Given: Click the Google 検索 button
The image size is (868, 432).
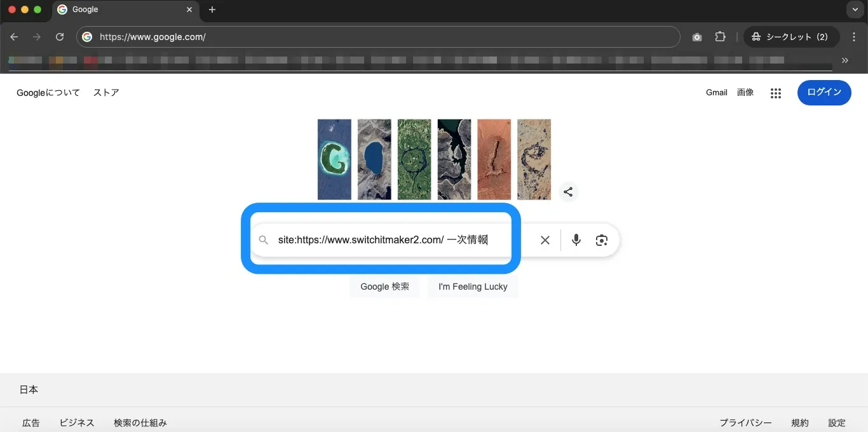Looking at the screenshot, I should 384,287.
